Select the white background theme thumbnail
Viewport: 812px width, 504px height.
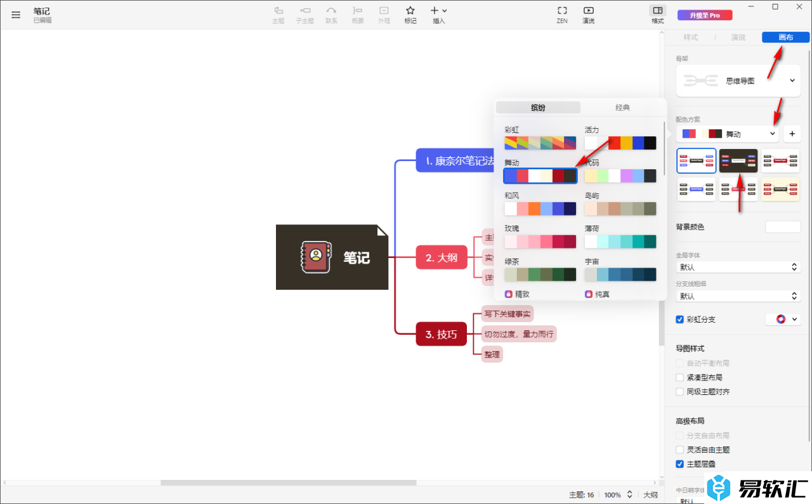(x=697, y=161)
